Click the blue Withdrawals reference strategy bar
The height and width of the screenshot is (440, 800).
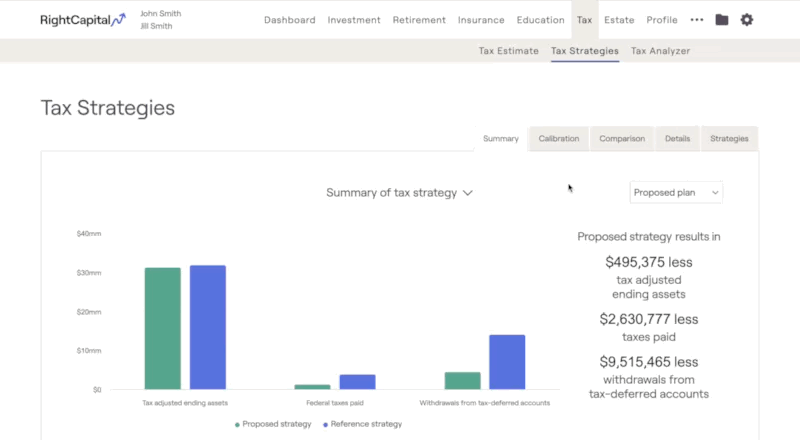coord(507,362)
